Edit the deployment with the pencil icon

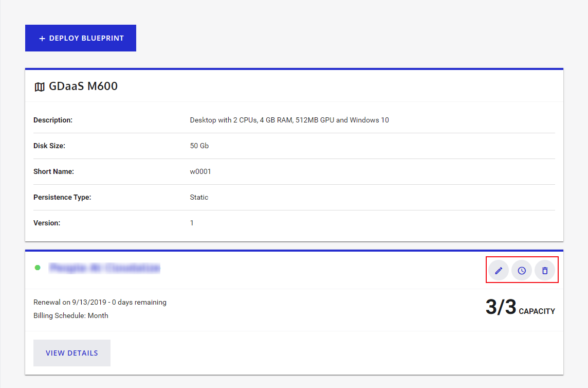(x=499, y=271)
